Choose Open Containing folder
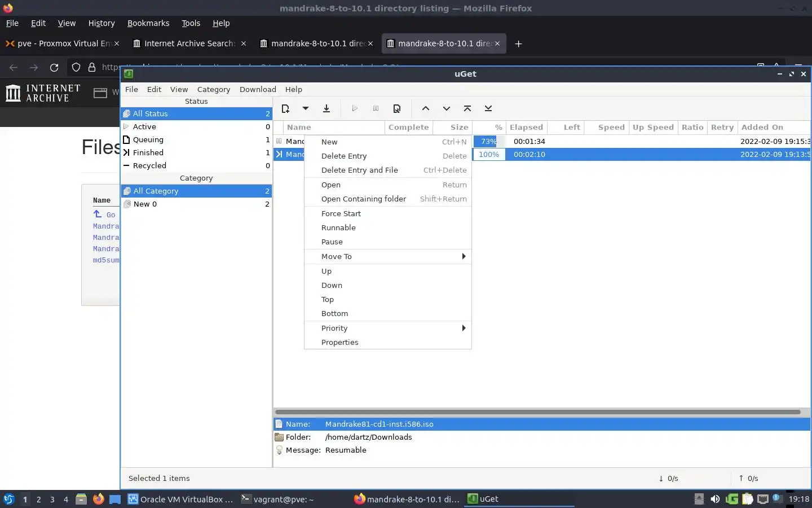 [x=388, y=199]
